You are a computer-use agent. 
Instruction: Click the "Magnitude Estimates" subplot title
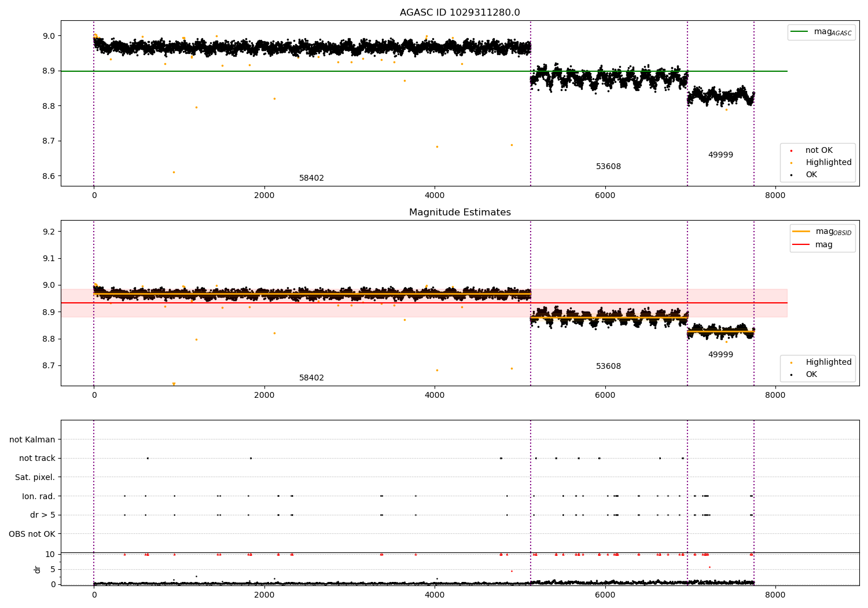(459, 213)
